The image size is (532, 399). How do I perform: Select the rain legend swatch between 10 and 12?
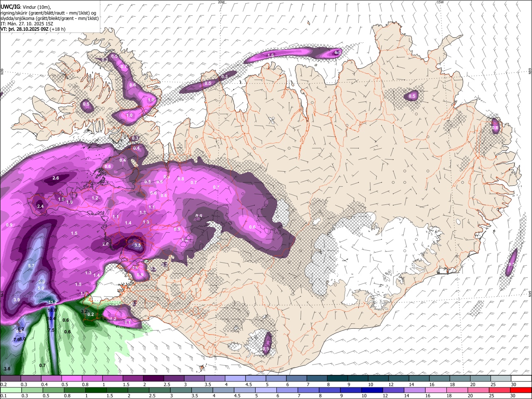(x=372, y=390)
